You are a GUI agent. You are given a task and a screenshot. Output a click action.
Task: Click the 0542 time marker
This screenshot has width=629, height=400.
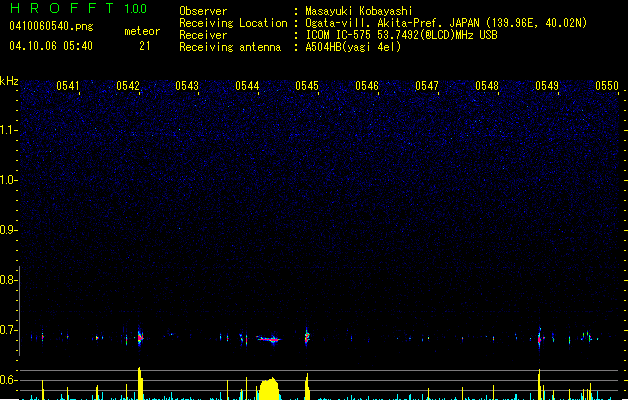point(128,86)
